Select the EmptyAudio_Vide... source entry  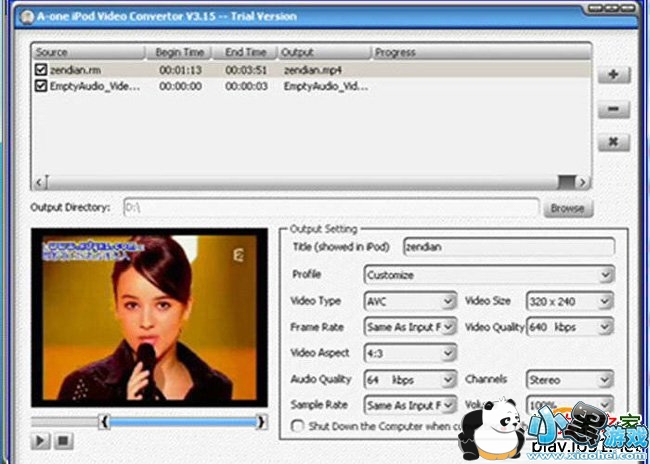95,86
